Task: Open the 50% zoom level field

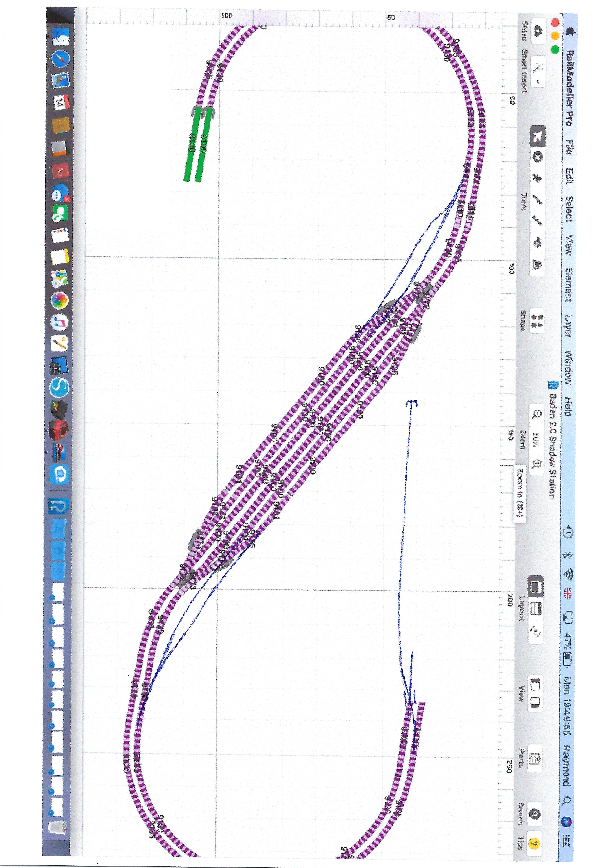Action: 536,439
